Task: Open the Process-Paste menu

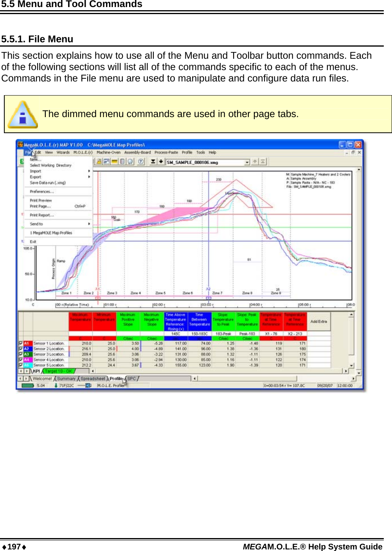Action: 166,152
